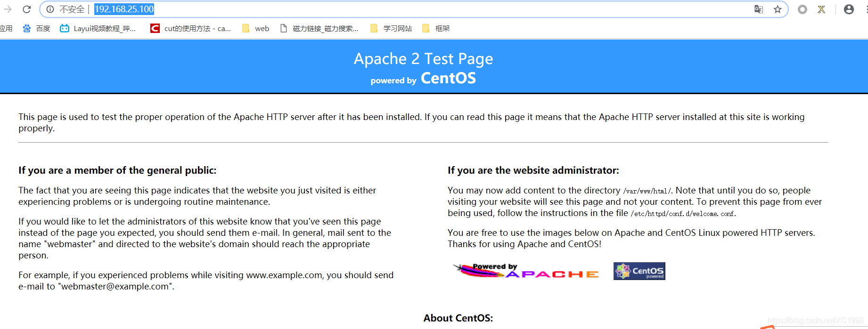Click the gray circle extension icon

point(802,9)
